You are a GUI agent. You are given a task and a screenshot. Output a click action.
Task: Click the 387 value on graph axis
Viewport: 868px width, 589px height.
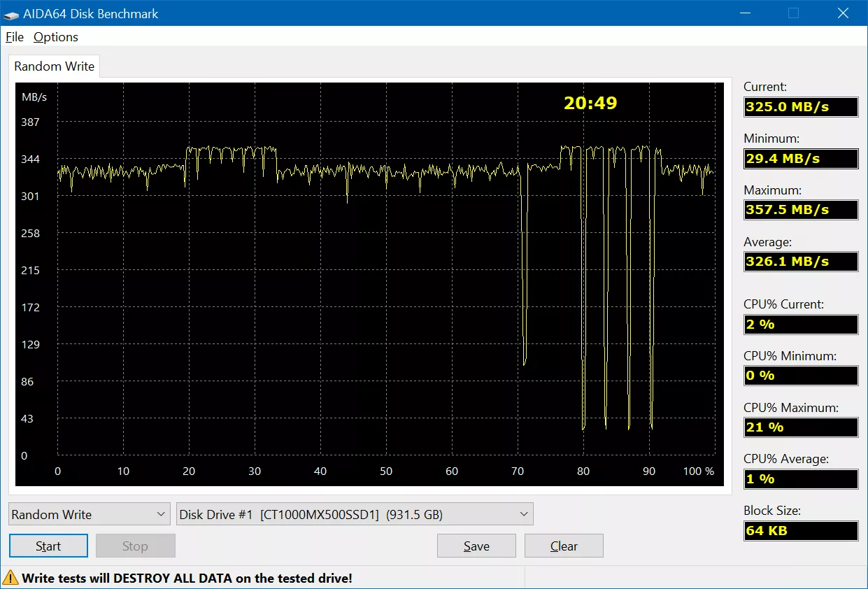pyautogui.click(x=31, y=122)
